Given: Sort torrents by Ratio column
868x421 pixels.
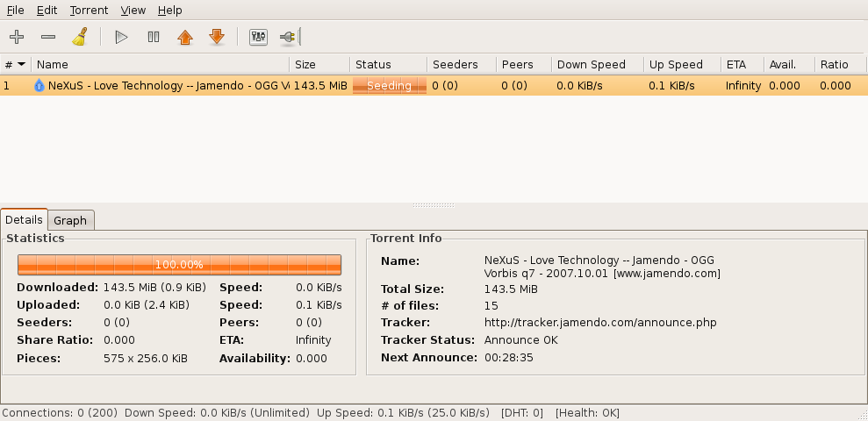Looking at the screenshot, I should 840,64.
